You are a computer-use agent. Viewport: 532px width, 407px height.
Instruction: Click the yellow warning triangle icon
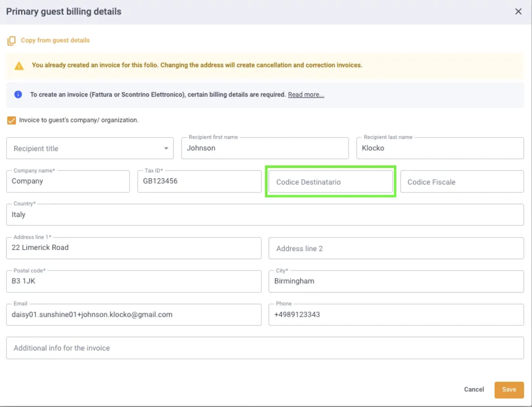click(x=19, y=66)
